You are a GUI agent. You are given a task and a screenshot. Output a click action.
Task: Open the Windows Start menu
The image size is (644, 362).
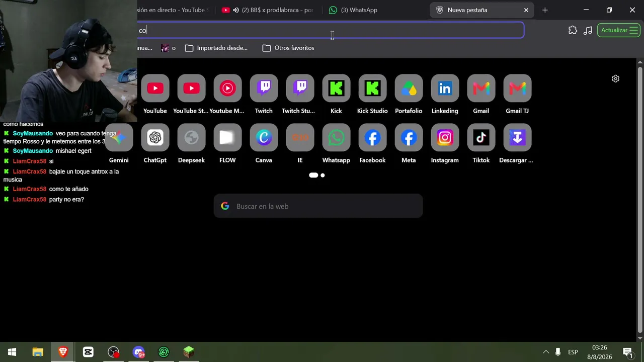12,352
